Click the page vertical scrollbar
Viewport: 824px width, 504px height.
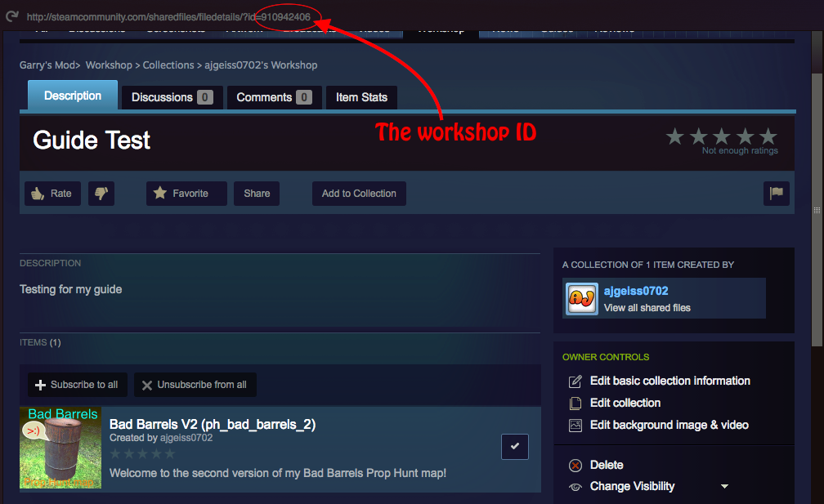point(817,210)
